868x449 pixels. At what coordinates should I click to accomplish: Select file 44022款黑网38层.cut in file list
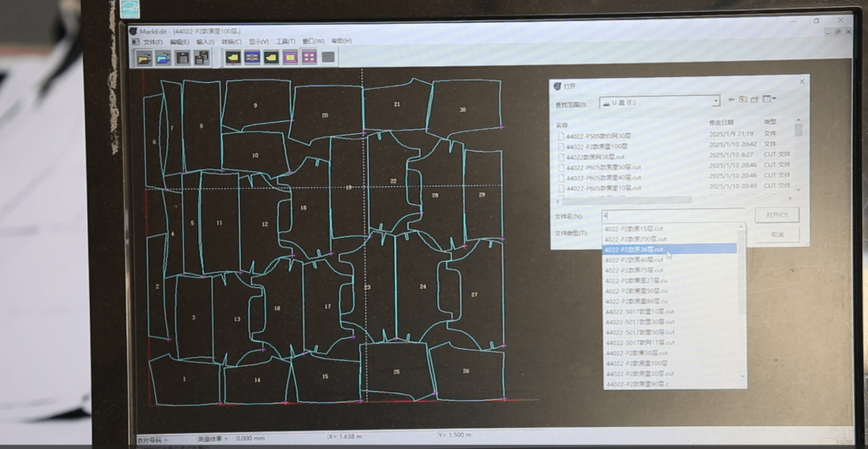pos(597,157)
